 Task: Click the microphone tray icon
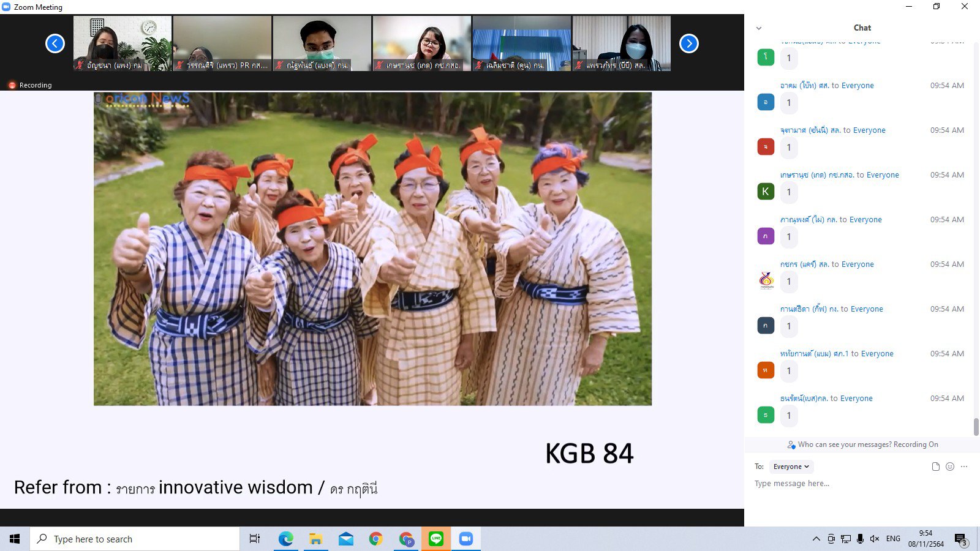click(860, 539)
